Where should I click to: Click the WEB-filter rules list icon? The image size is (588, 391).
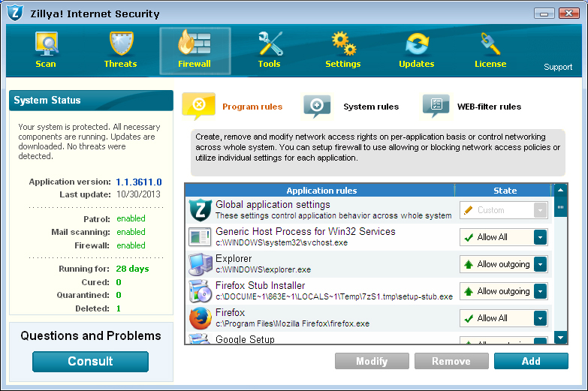436,106
